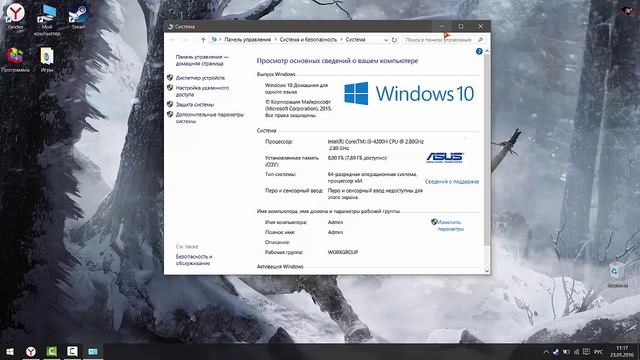The height and width of the screenshot is (360, 640).
Task: Switch the РУС input language indicator
Action: click(x=598, y=352)
